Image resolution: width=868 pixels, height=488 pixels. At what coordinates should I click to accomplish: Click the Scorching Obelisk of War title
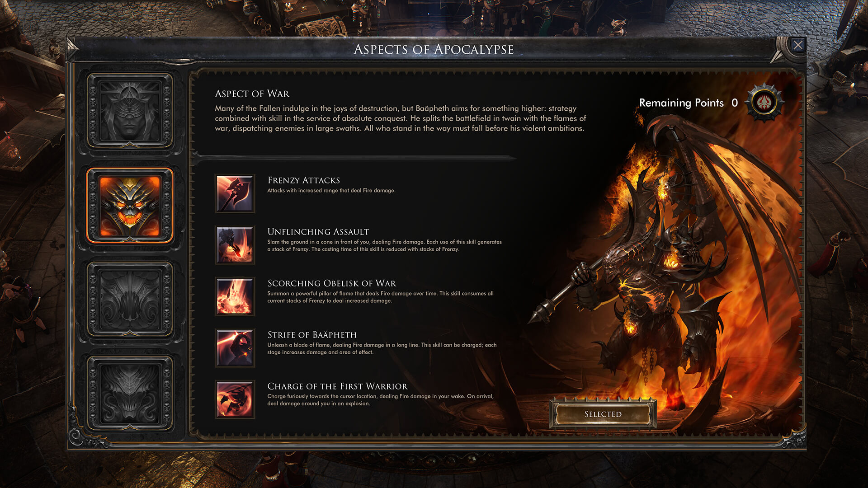point(331,283)
